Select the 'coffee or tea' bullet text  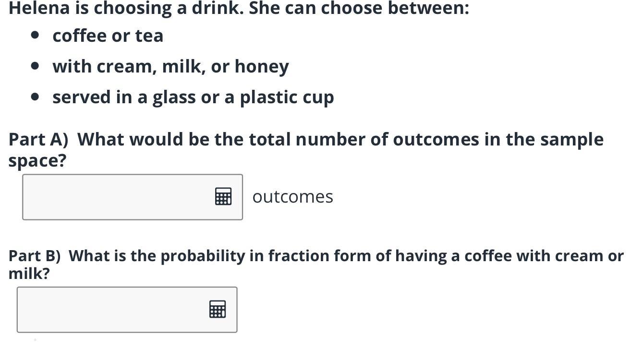tap(108, 36)
